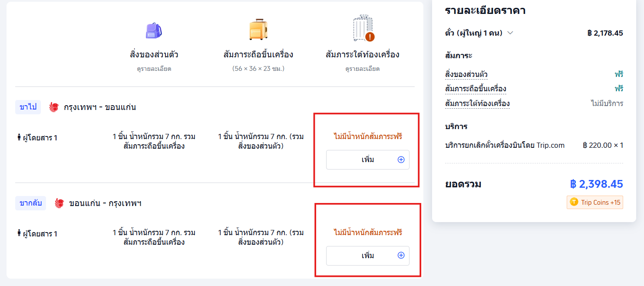Click the สัมภาระถือขึ้นเครื่อง link in price details
644x286 pixels.
pyautogui.click(x=476, y=89)
